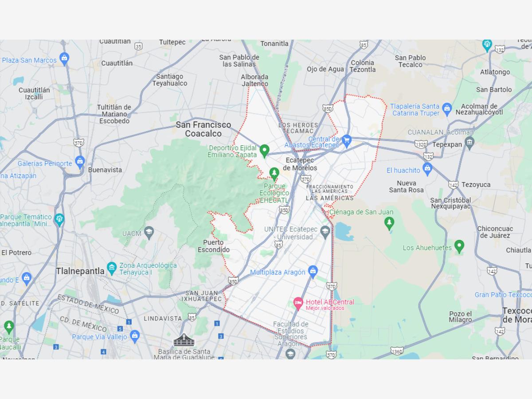Screen dimensions: 532x399
Task: Click the Los Ahuehuetes green pin
Action: pos(459,246)
